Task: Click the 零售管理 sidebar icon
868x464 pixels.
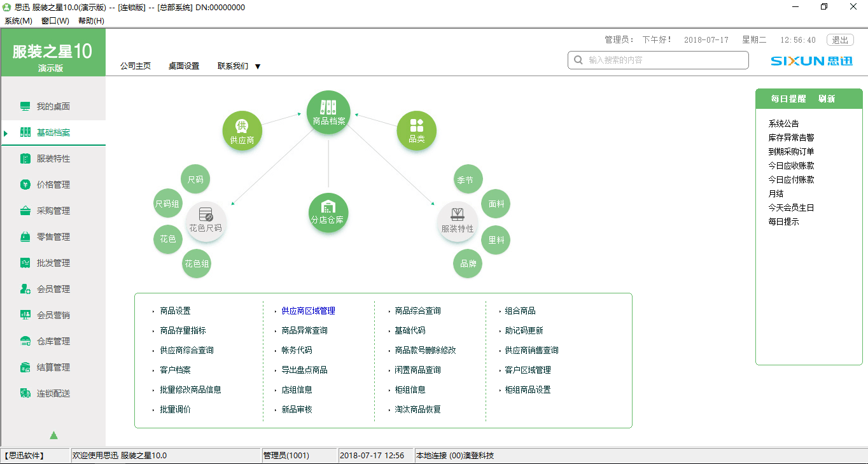Action: (x=25, y=237)
